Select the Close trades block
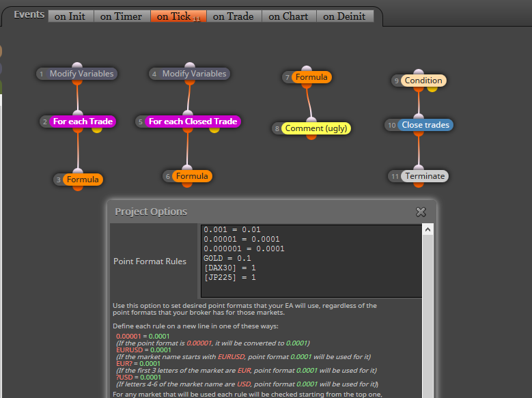This screenshot has width=532, height=398. pyautogui.click(x=419, y=125)
